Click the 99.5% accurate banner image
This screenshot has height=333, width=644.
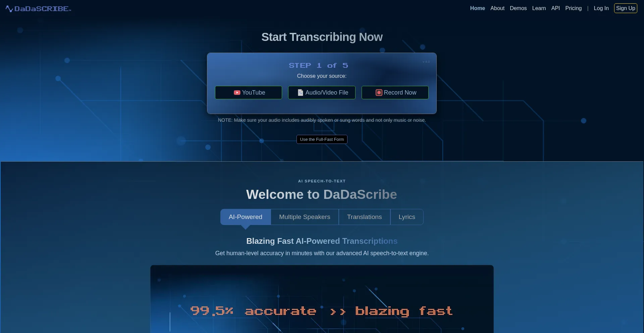[x=322, y=299]
